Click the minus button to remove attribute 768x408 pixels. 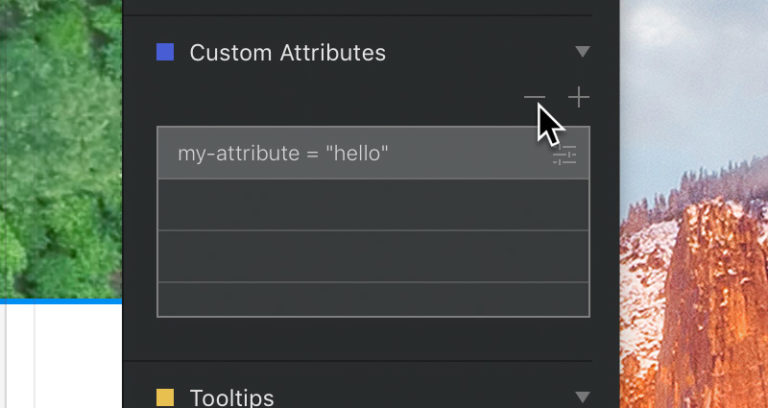[535, 98]
